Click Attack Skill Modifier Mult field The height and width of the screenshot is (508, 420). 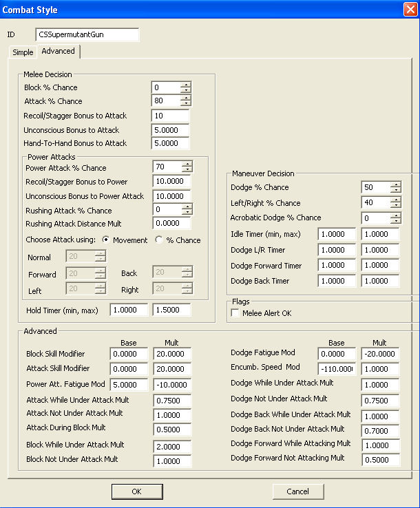pos(172,369)
